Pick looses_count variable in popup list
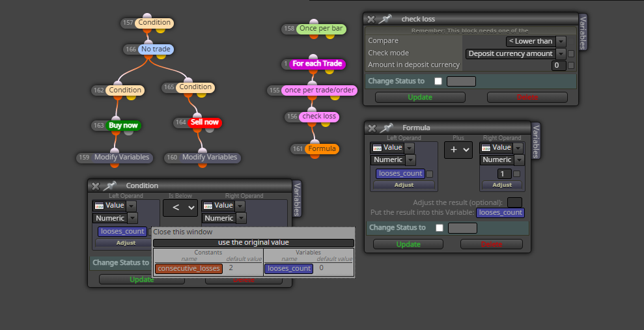Image resolution: width=644 pixels, height=330 pixels. [x=289, y=269]
